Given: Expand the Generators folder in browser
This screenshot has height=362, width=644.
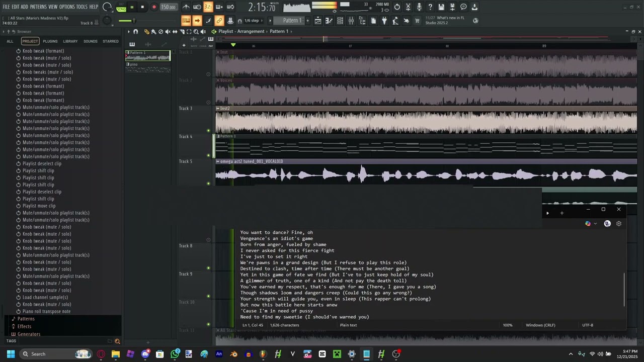Looking at the screenshot, I should click(29, 334).
